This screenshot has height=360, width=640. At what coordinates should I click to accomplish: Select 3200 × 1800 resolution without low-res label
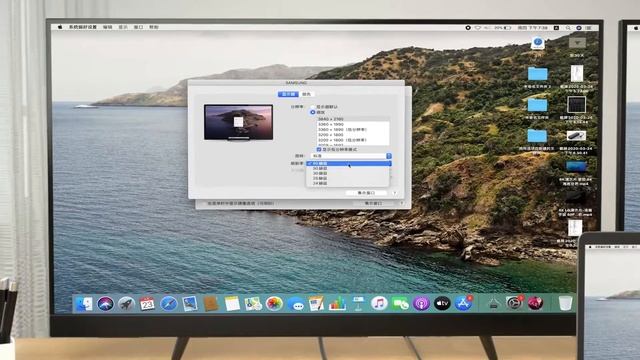[353, 135]
